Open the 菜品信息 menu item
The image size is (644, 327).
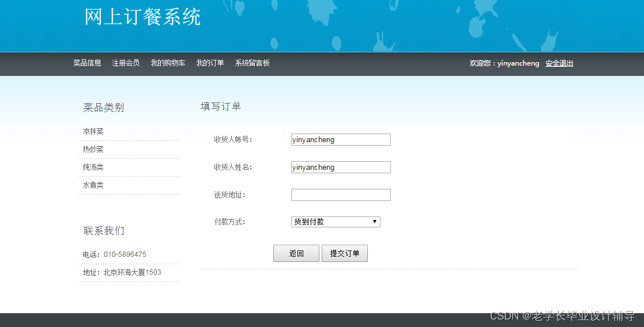pyautogui.click(x=87, y=63)
